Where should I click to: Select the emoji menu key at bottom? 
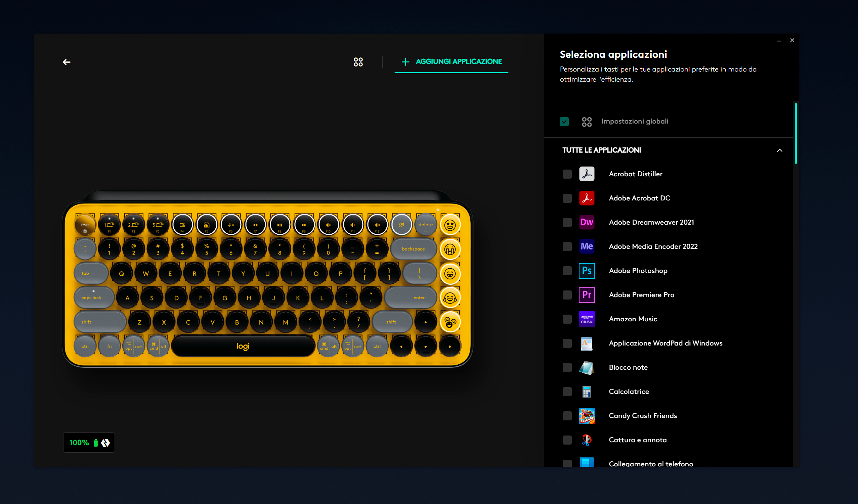[x=450, y=322]
